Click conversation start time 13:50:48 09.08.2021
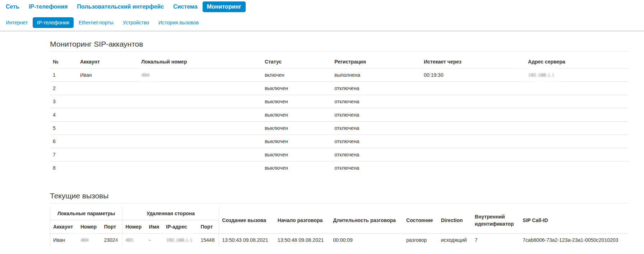The height and width of the screenshot is (254, 644). click(x=301, y=240)
